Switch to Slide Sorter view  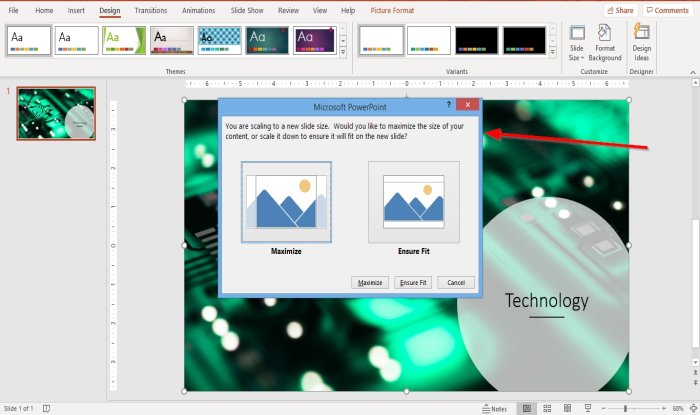click(547, 408)
